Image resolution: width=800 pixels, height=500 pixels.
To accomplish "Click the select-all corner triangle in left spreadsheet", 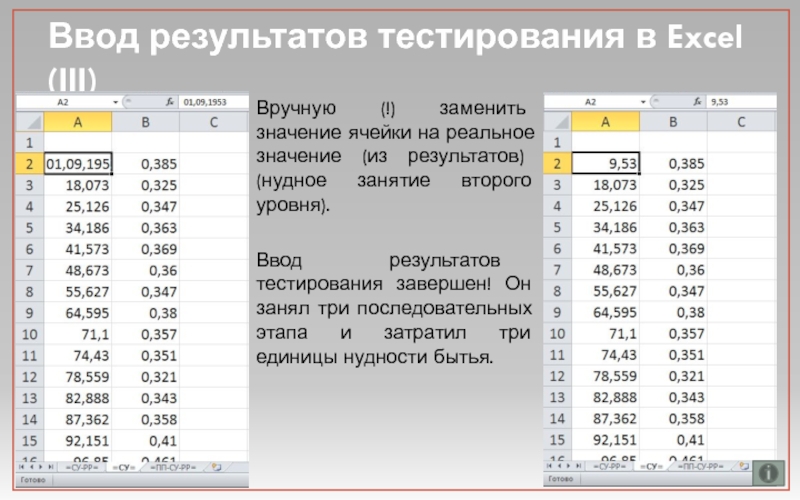I will point(30,122).
